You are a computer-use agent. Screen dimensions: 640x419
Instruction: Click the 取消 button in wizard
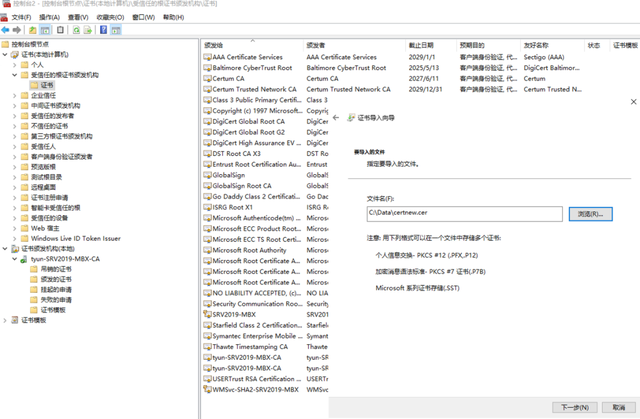619,408
